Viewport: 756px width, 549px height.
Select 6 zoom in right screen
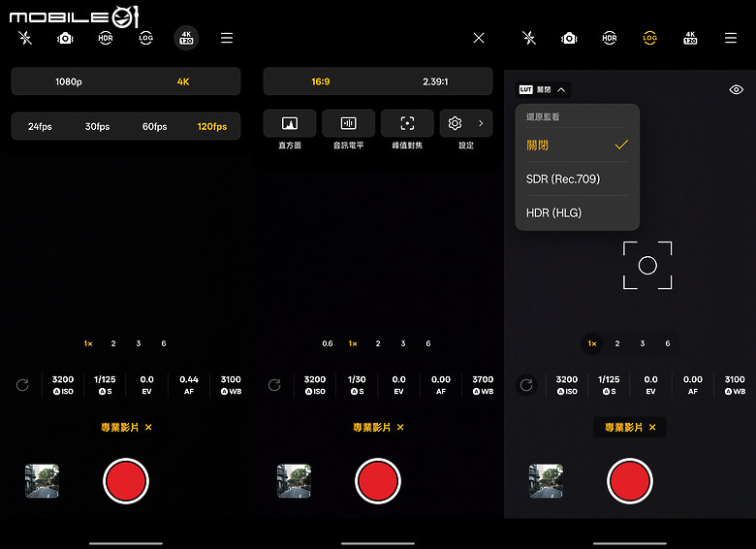click(x=667, y=343)
